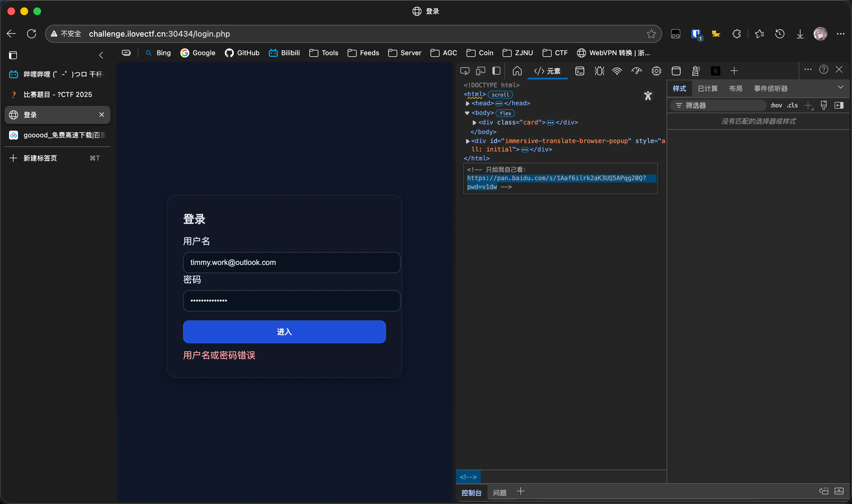Switch to the 已计算 computed tab
Viewport: 852px width, 504px height.
[x=707, y=89]
